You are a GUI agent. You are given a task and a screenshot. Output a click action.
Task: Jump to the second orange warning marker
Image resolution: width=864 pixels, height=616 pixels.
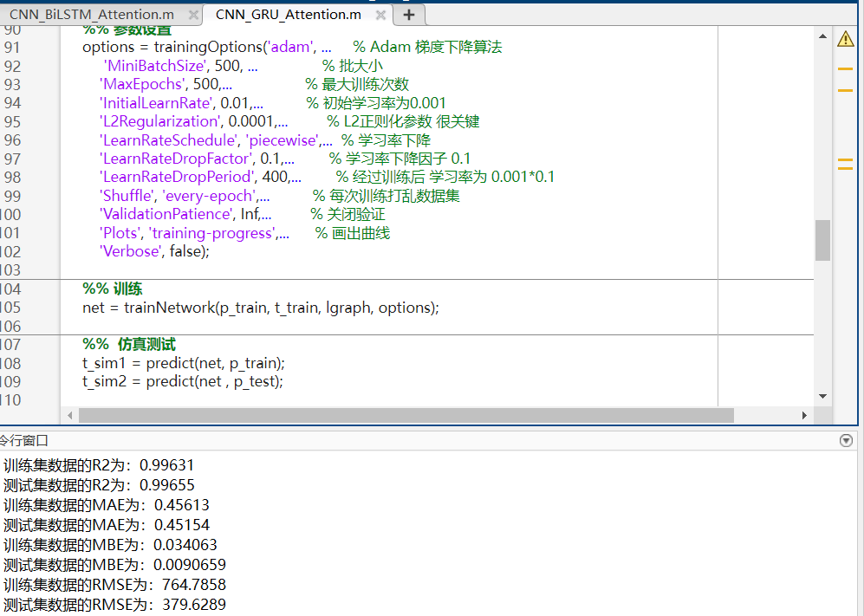click(x=845, y=90)
